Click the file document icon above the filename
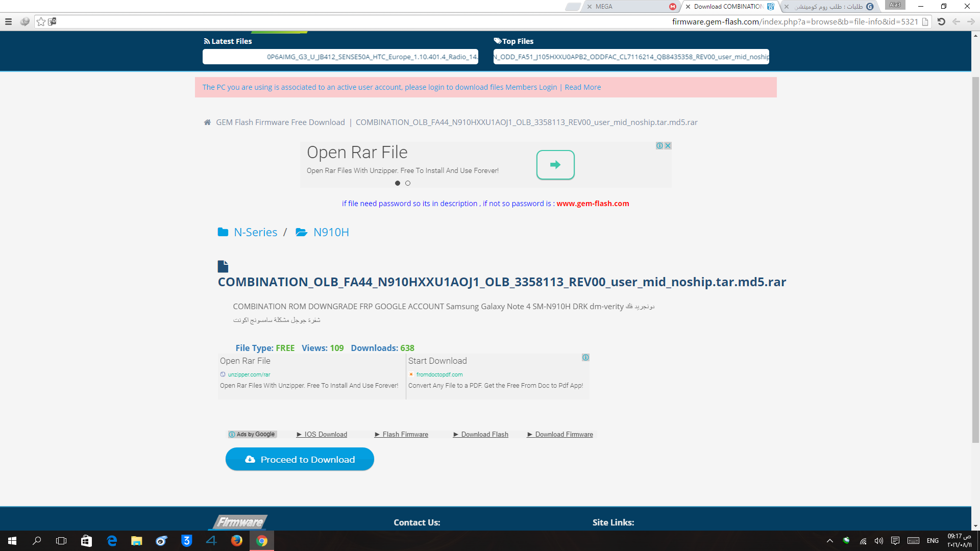 click(x=223, y=266)
